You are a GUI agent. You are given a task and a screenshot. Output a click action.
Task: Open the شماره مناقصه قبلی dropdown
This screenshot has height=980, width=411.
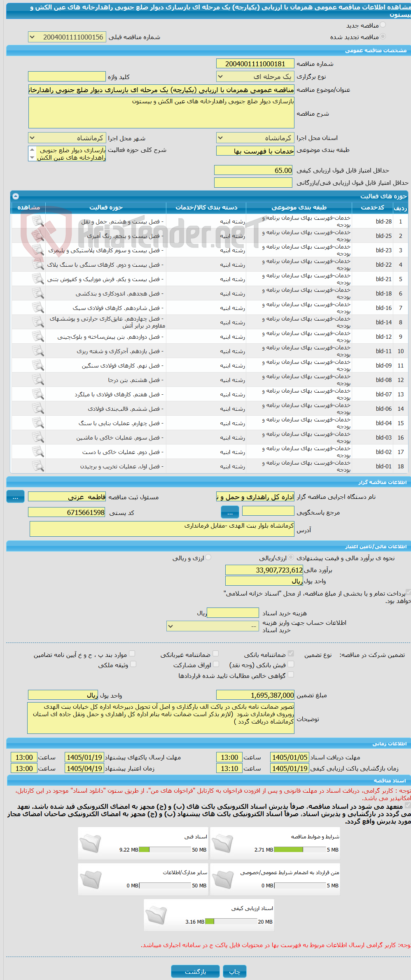point(67,37)
